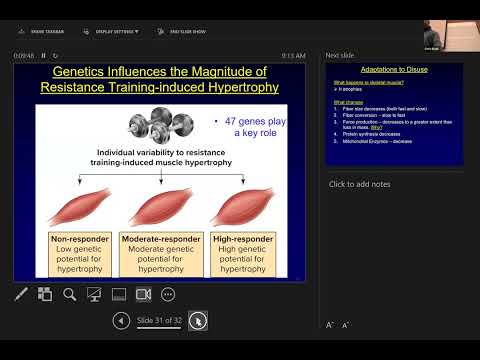Restart the presentation timer

pyautogui.click(x=55, y=56)
